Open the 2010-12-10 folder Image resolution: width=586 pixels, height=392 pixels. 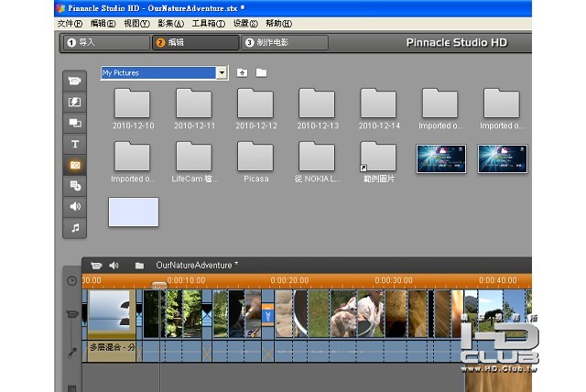(133, 109)
